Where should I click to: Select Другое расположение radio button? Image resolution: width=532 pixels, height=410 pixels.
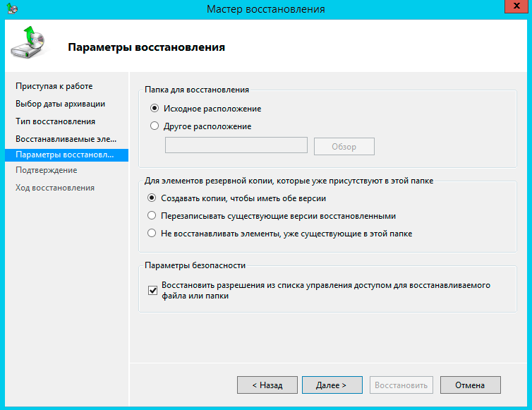[155, 126]
